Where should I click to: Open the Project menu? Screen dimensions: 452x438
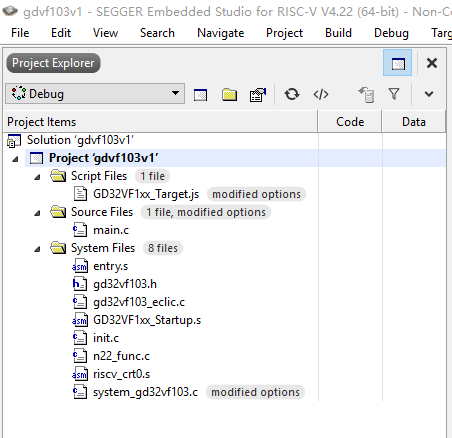pos(284,33)
